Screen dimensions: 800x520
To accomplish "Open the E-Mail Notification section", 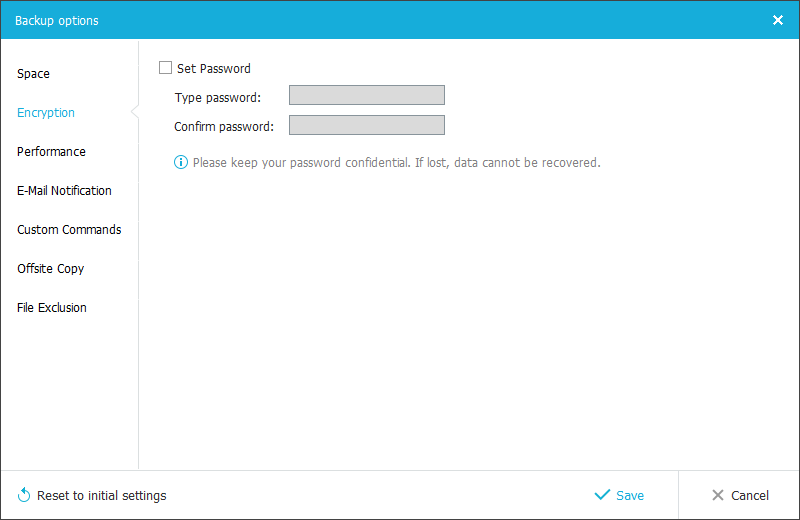I will [64, 191].
